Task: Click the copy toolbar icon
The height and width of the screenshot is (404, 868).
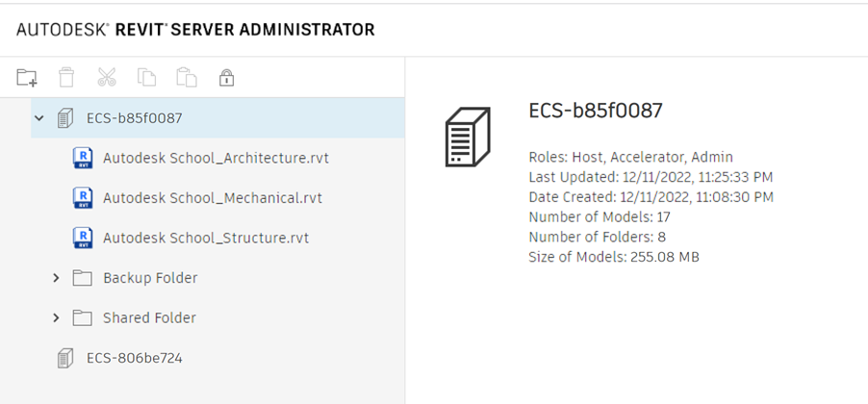Action: pos(146,77)
